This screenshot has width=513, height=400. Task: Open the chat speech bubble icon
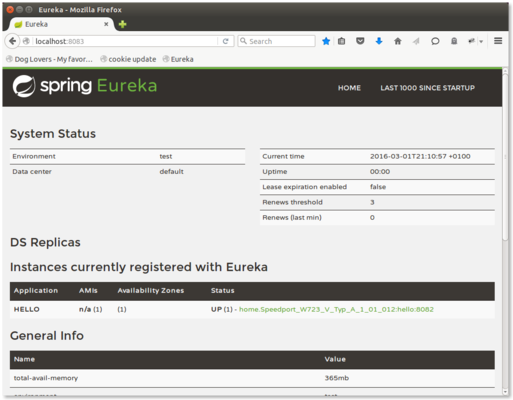click(435, 41)
